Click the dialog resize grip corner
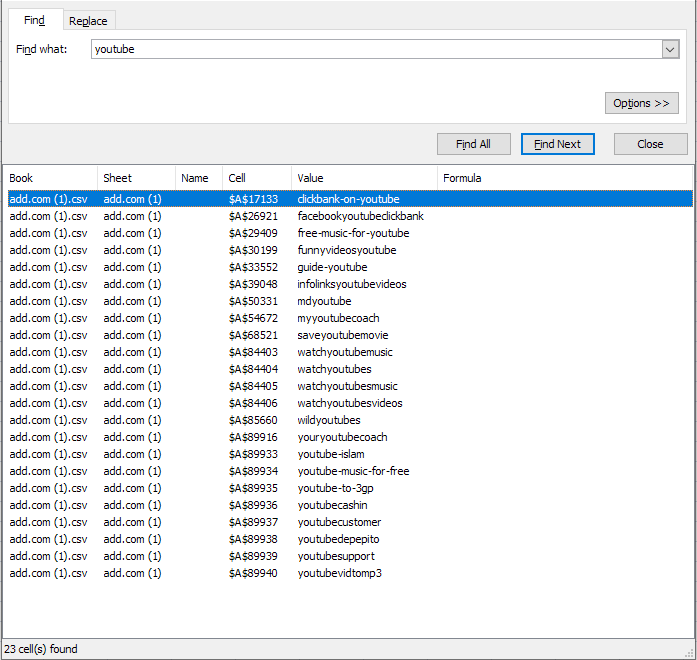 point(690,653)
